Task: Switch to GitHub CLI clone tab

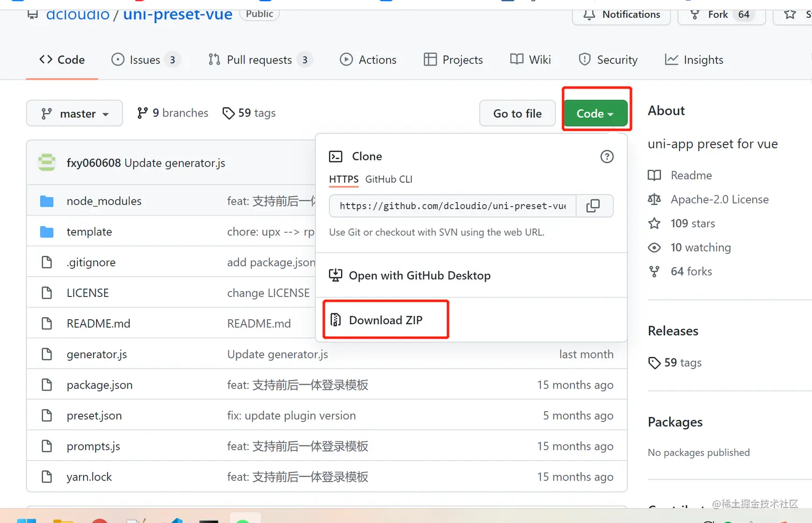Action: [x=389, y=179]
